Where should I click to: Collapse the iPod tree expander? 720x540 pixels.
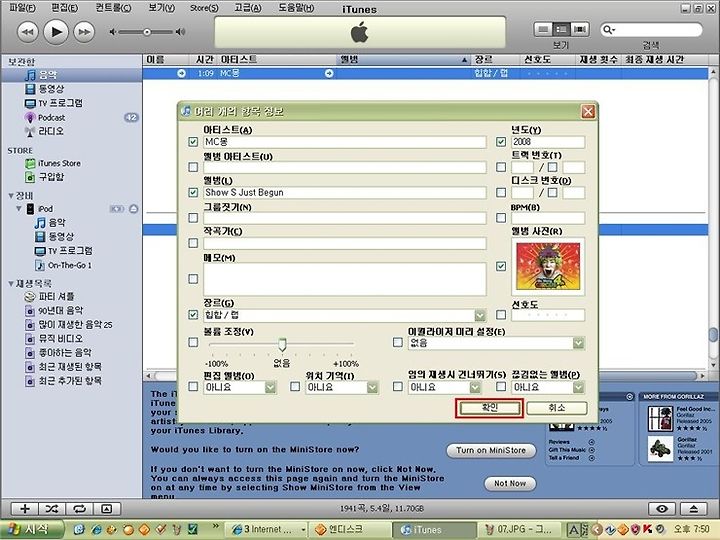click(19, 209)
